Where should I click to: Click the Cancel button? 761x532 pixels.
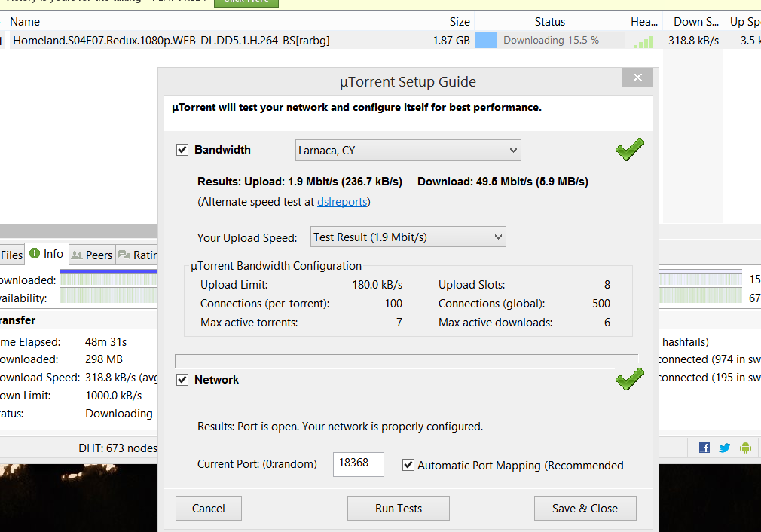(209, 508)
